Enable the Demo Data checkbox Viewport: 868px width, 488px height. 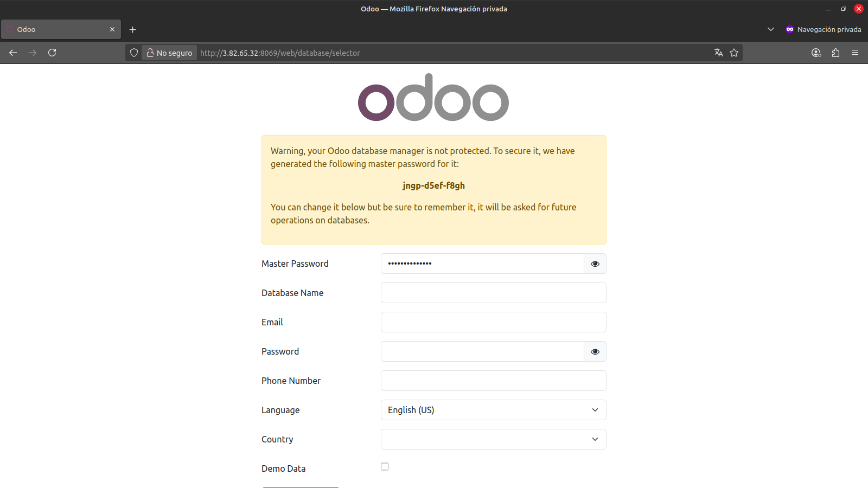385,466
